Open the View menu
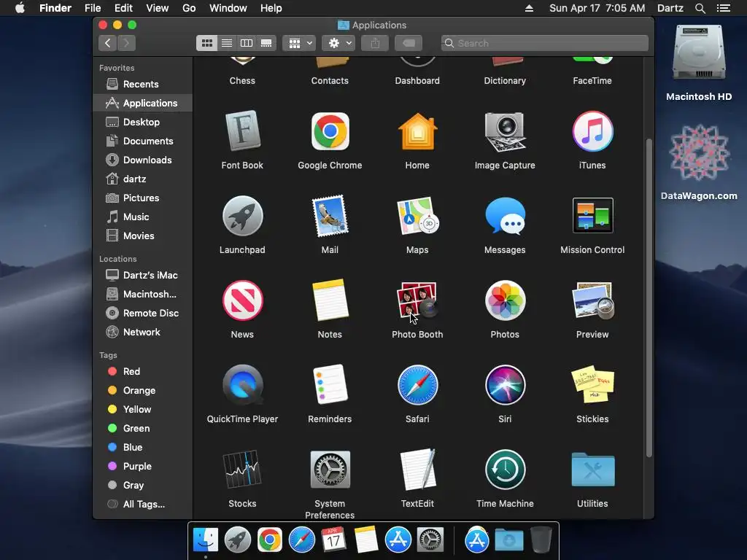The image size is (747, 560). pyautogui.click(x=158, y=8)
